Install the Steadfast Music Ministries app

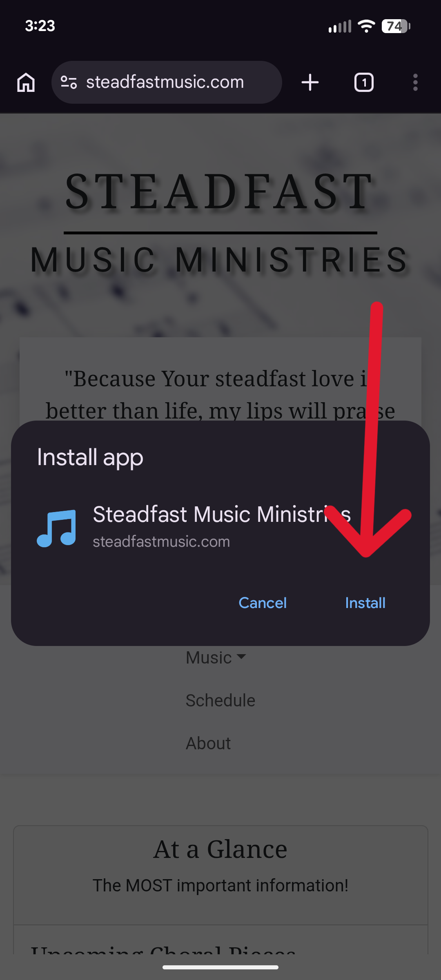[x=365, y=603]
